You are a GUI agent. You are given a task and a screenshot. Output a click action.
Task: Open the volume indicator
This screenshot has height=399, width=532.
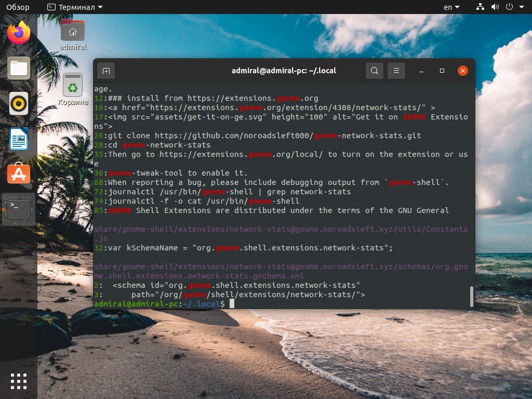(495, 7)
